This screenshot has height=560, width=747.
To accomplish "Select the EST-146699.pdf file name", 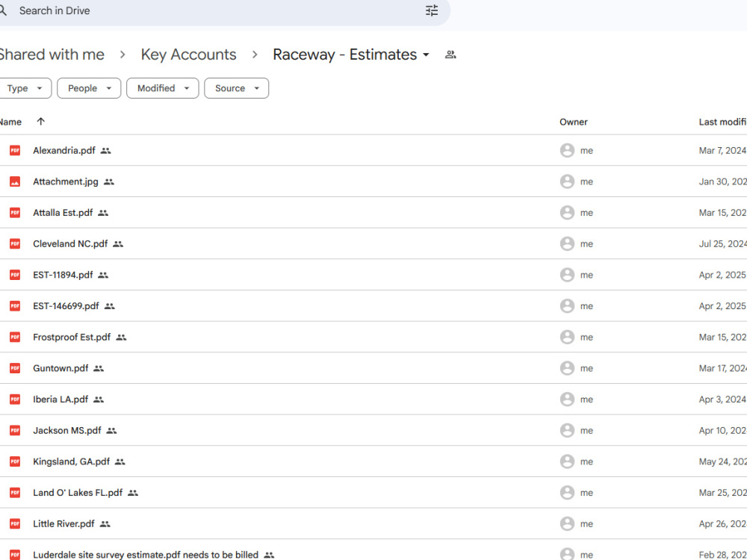I will click(x=66, y=305).
